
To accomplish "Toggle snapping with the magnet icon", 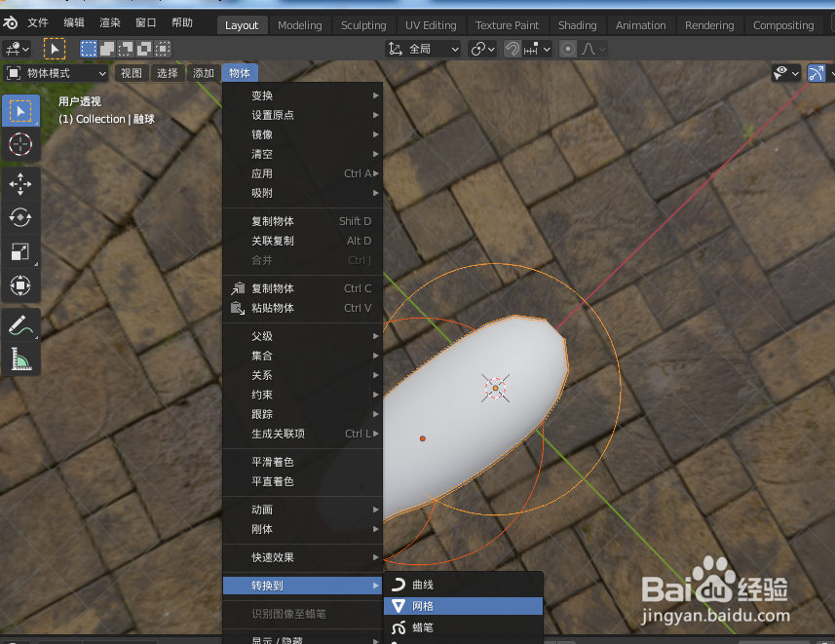I will click(x=512, y=47).
